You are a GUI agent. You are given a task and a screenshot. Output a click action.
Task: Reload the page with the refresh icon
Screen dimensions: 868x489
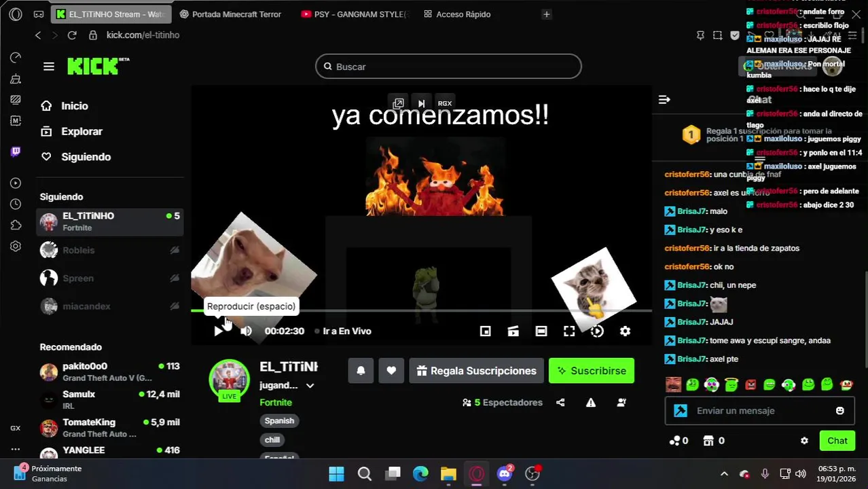[72, 35]
